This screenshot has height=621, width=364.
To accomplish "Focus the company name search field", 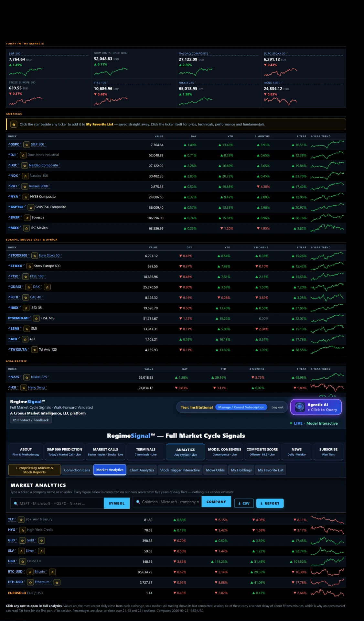I will coord(167,502).
